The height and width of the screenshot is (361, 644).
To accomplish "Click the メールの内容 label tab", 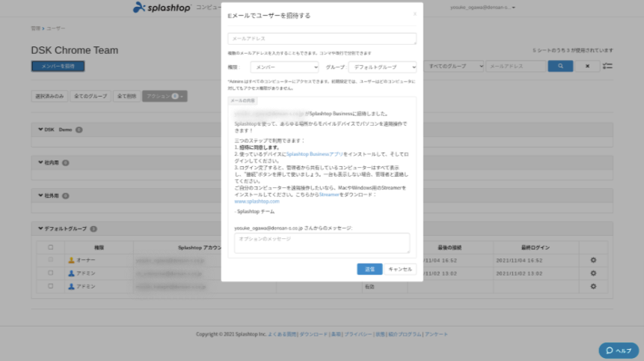I will (242, 100).
